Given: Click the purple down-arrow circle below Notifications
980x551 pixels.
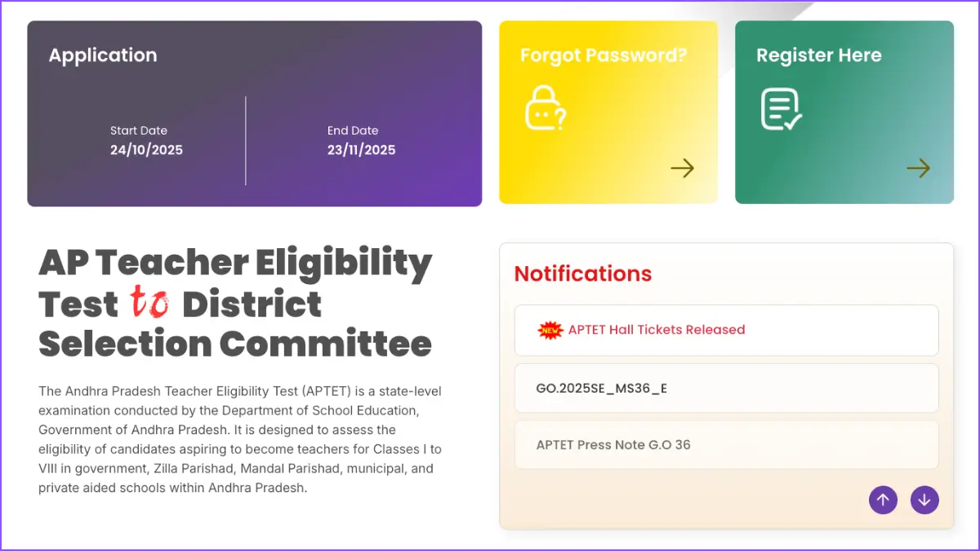Looking at the screenshot, I should [924, 500].
